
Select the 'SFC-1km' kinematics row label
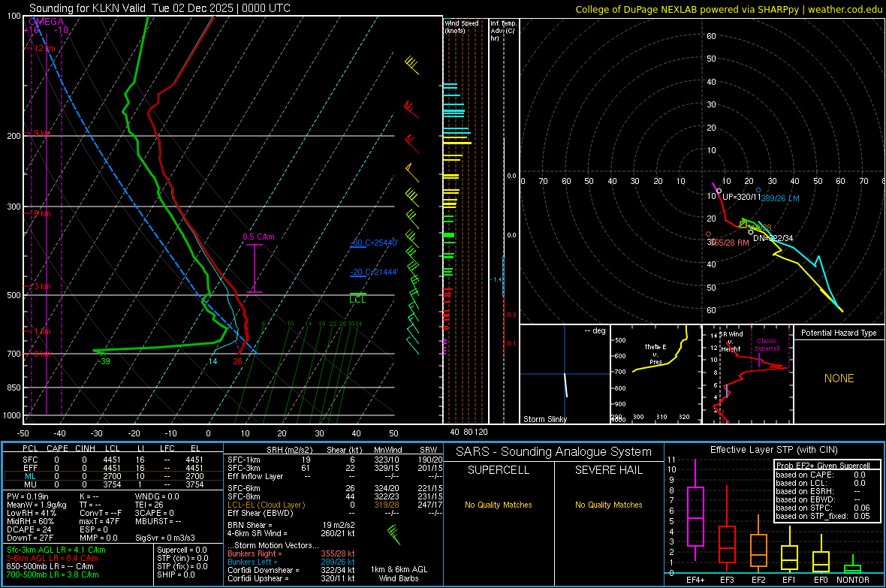pyautogui.click(x=243, y=460)
